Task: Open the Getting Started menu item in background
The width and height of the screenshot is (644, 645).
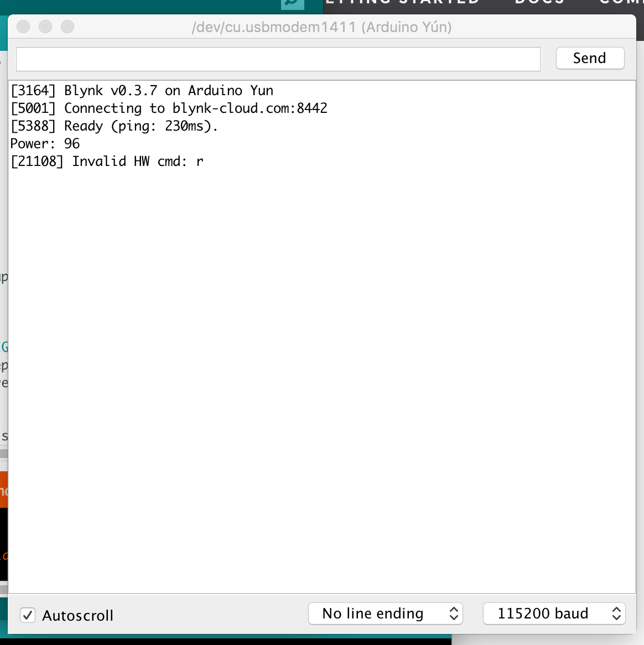Action: click(403, 2)
